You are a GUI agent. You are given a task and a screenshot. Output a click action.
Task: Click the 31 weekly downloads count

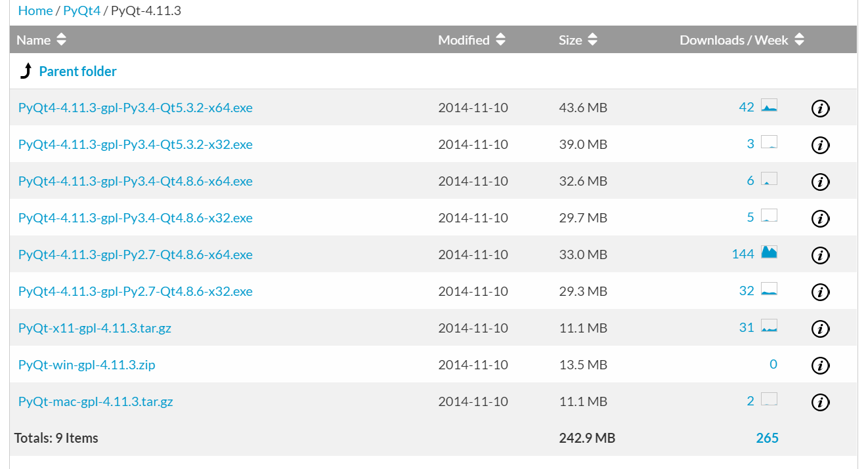(x=747, y=327)
